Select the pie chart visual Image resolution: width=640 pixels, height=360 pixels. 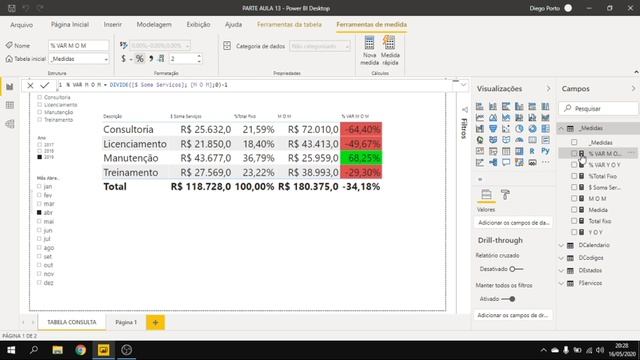pos(519,129)
